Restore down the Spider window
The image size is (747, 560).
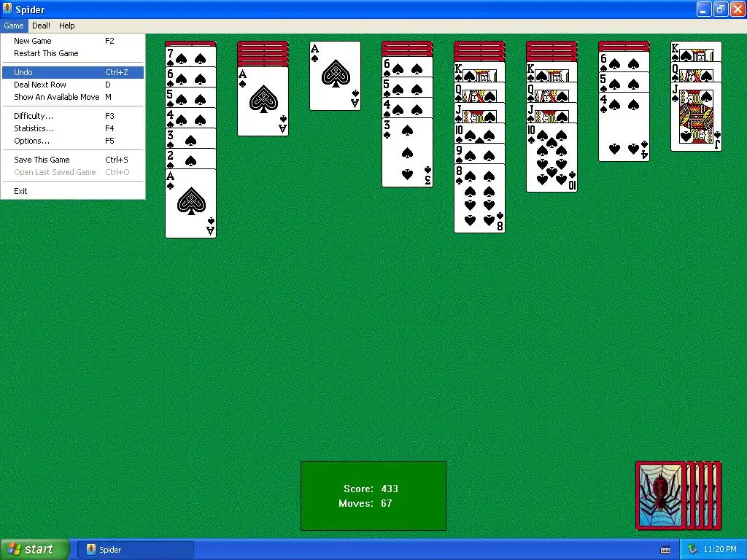click(x=720, y=9)
